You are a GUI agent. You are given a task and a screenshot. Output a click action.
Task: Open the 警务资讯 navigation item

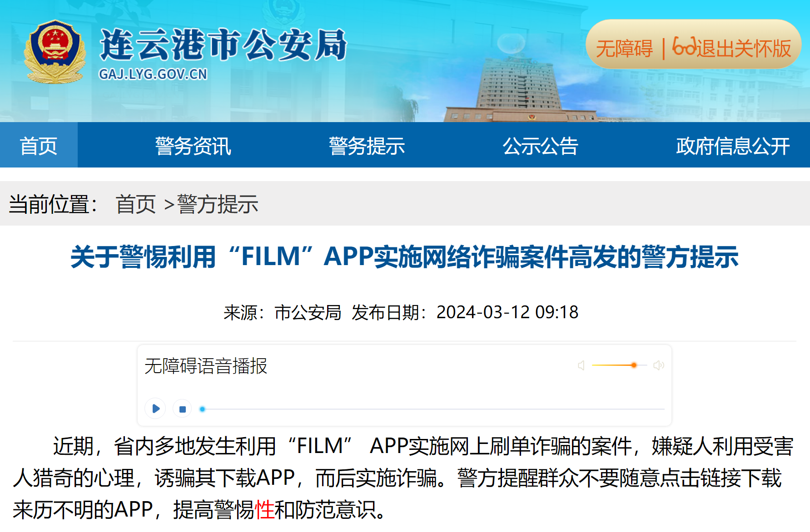point(193,146)
